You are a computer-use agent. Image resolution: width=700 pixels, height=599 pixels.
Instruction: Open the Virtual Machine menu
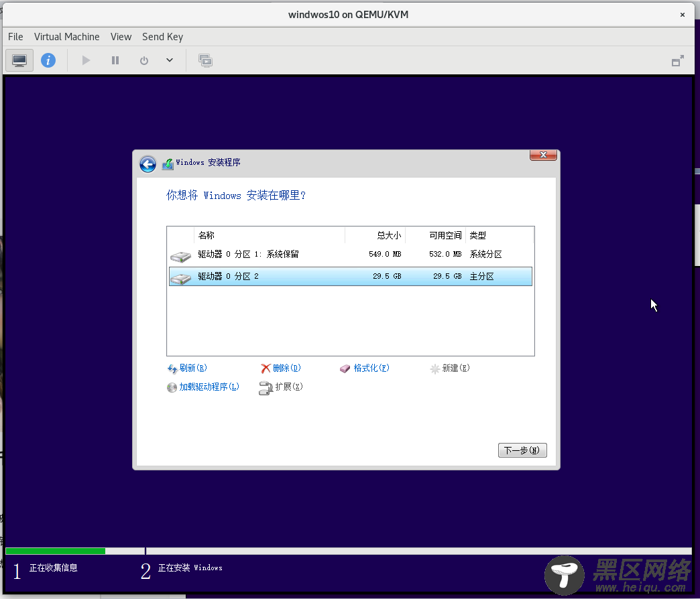tap(66, 37)
